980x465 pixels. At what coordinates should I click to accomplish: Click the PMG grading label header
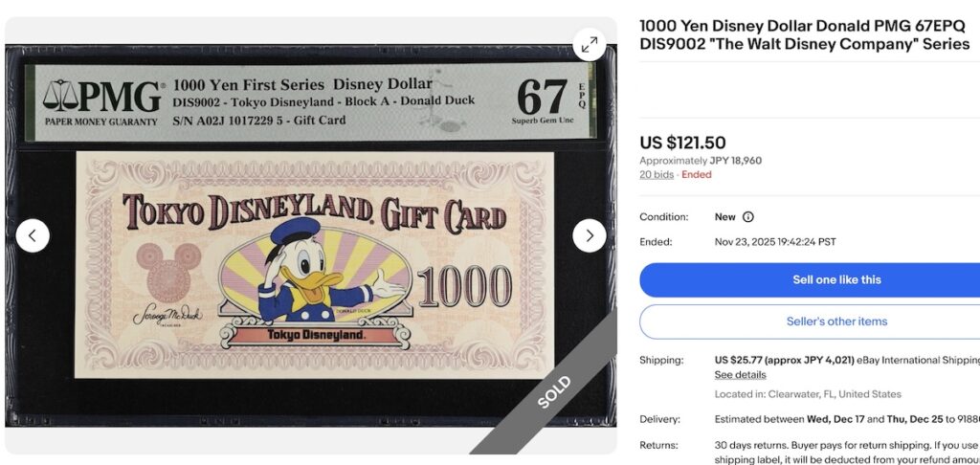click(311, 101)
